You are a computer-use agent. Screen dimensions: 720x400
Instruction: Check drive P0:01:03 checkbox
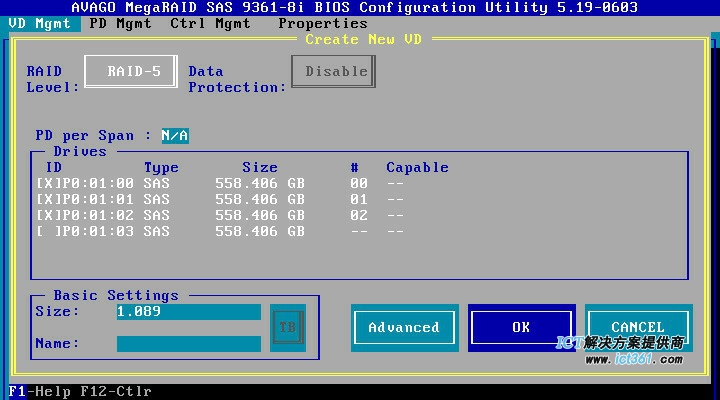coord(48,231)
